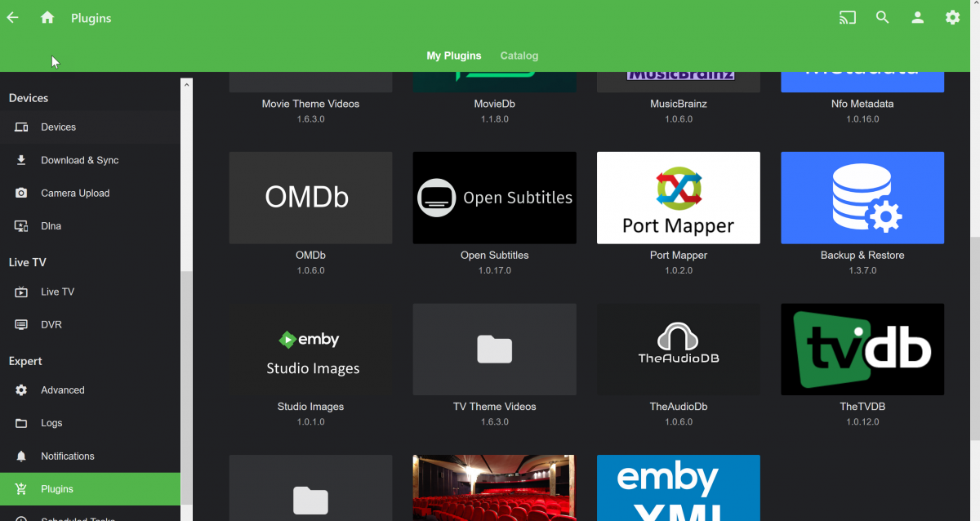Open the settings gear in header

coord(953,17)
